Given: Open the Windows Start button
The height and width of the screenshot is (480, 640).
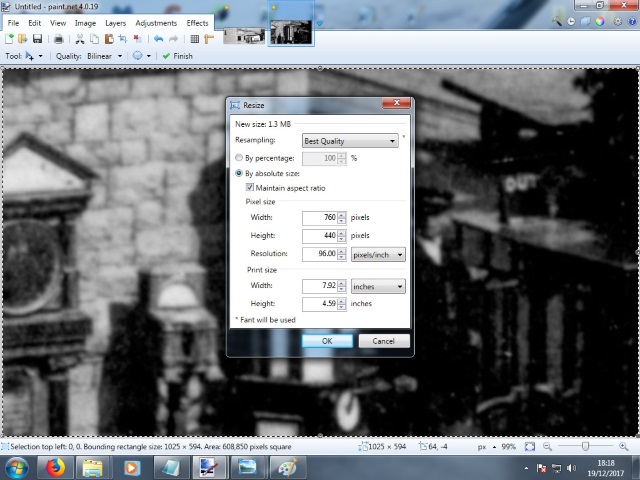Looking at the screenshot, I should pyautogui.click(x=16, y=468).
